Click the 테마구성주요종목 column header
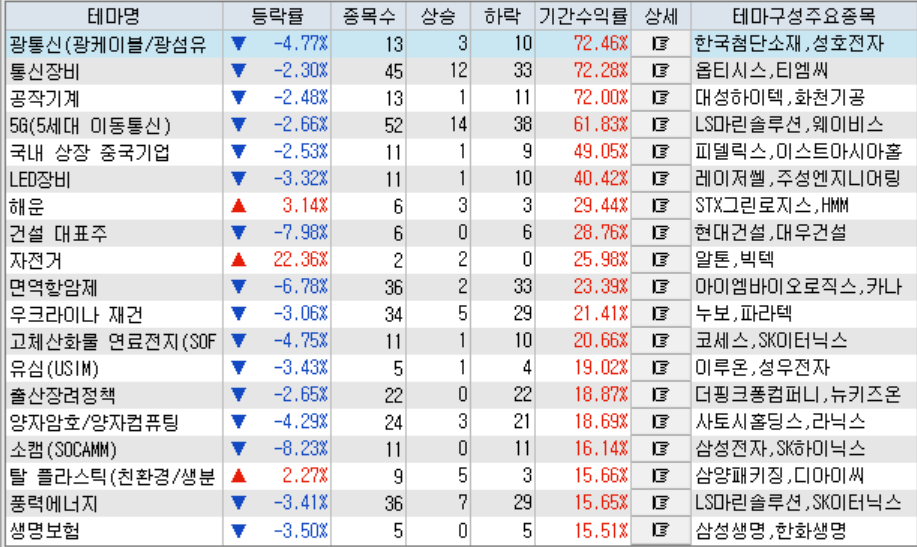This screenshot has width=917, height=547. click(x=804, y=16)
